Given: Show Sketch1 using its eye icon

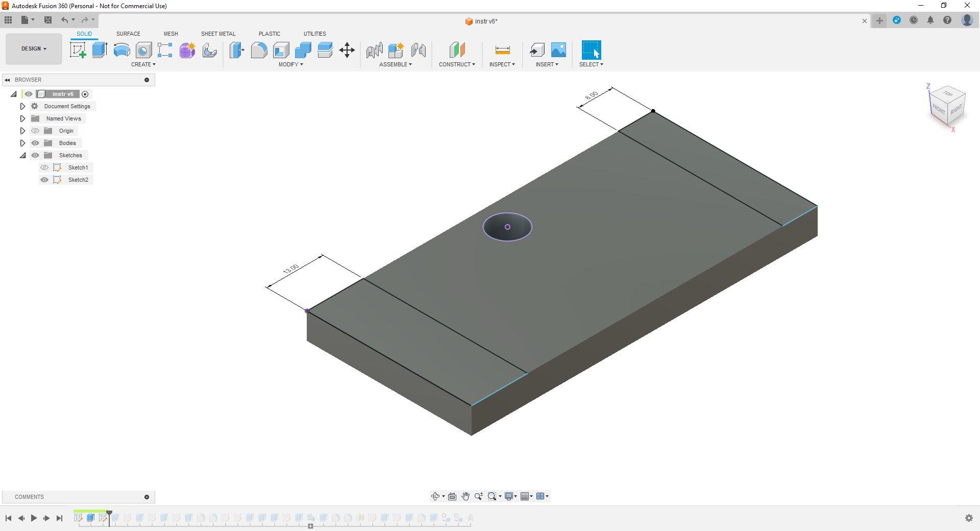Looking at the screenshot, I should click(x=44, y=167).
